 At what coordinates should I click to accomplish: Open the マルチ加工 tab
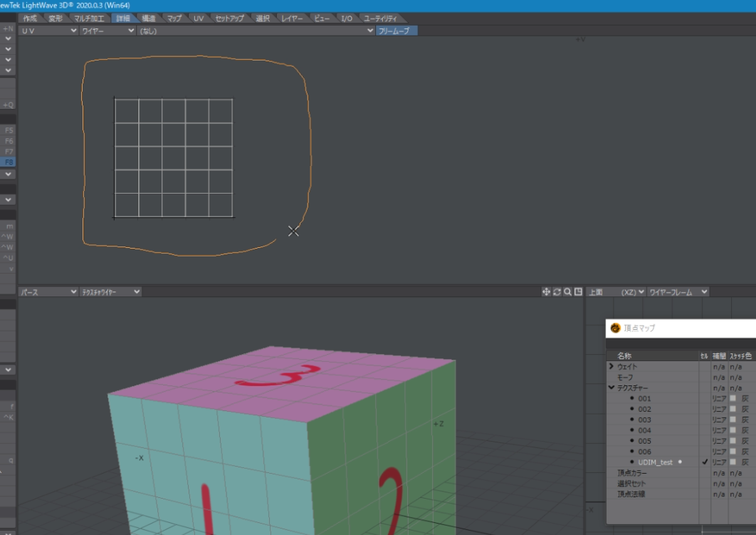click(x=89, y=19)
